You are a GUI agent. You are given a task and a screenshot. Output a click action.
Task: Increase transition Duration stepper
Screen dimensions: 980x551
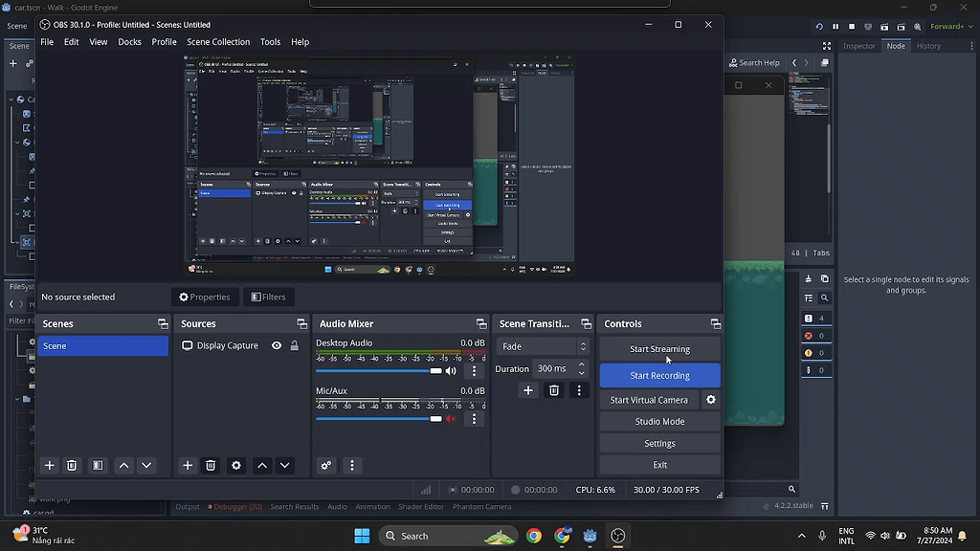click(x=582, y=364)
